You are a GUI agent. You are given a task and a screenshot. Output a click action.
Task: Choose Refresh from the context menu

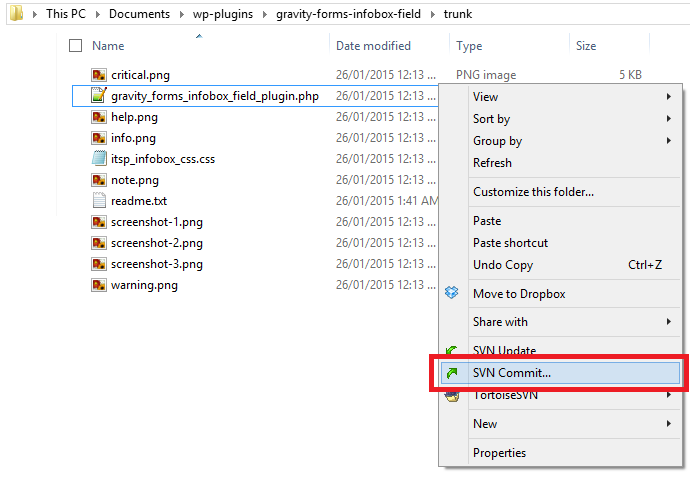492,163
